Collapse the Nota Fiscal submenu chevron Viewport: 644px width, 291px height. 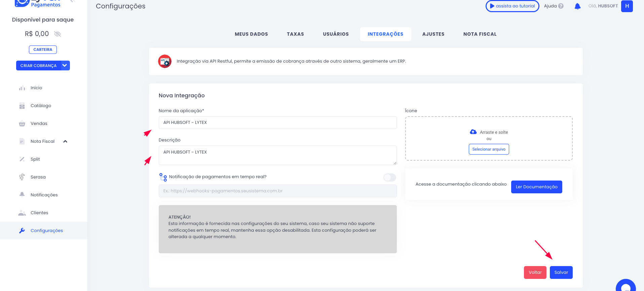[x=65, y=141]
